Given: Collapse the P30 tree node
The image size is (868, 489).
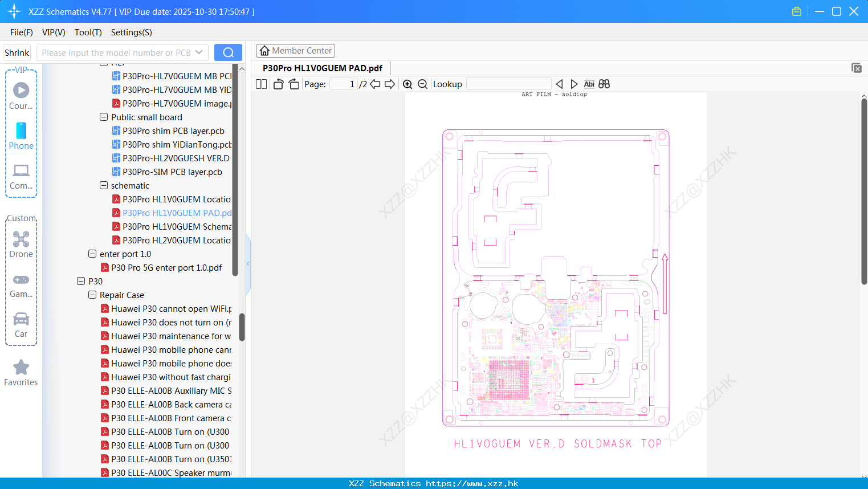Looking at the screenshot, I should coord(81,281).
